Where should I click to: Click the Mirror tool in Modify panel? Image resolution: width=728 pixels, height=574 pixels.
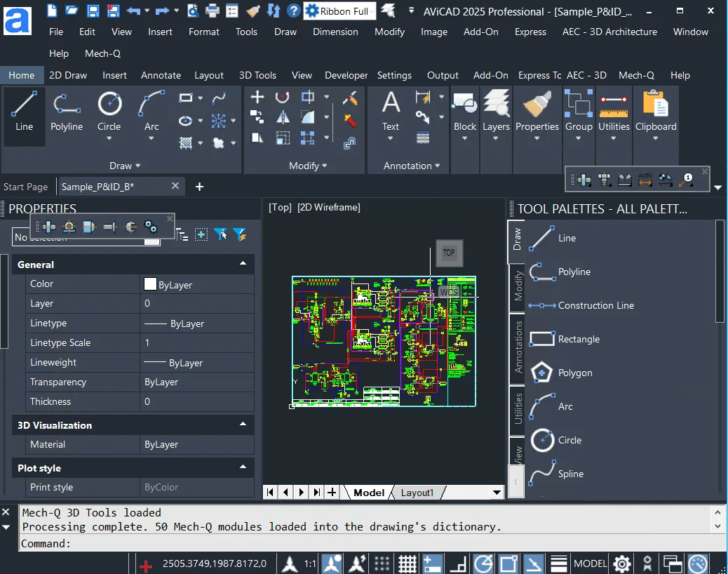coord(283,117)
